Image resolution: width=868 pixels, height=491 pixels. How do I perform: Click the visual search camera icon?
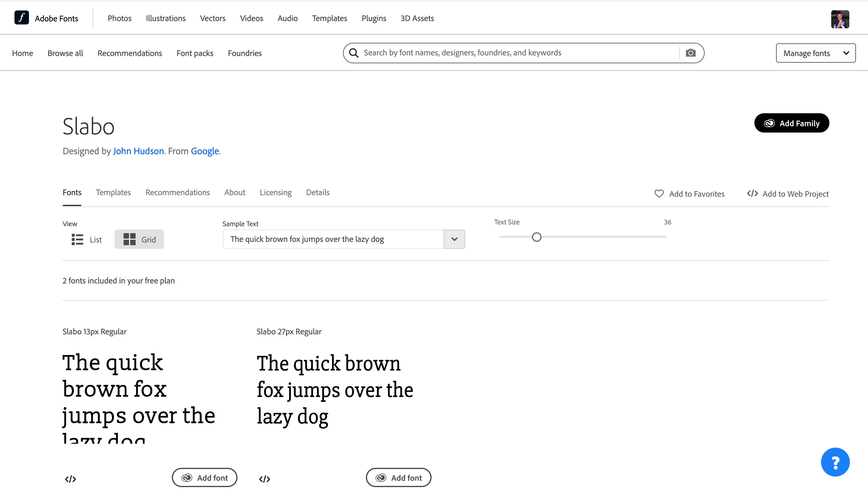click(x=690, y=53)
